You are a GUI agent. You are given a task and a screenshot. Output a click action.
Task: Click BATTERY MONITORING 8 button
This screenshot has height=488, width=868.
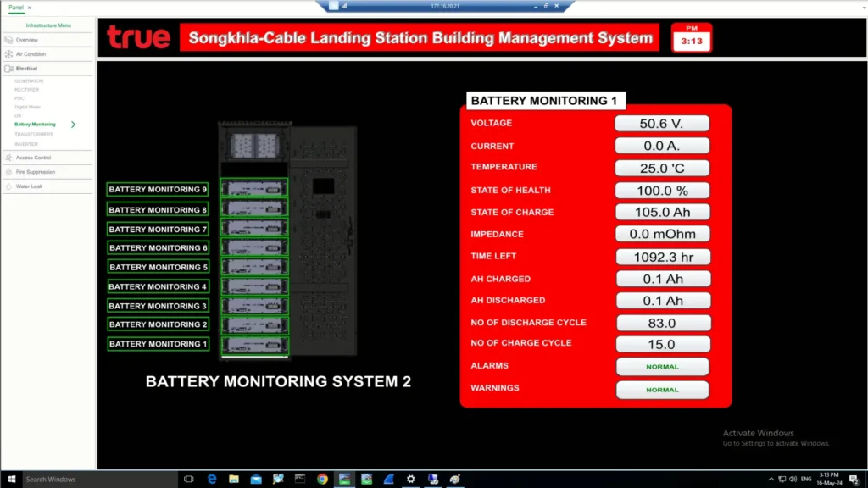[159, 210]
